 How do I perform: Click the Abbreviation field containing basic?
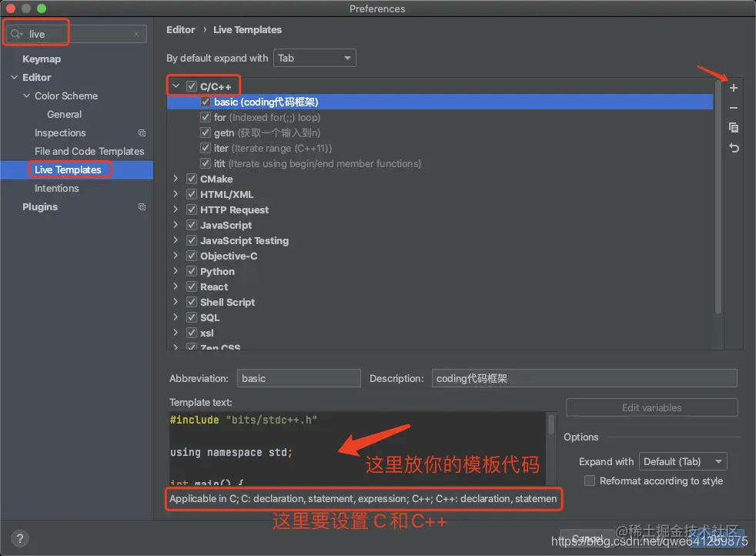[299, 379]
